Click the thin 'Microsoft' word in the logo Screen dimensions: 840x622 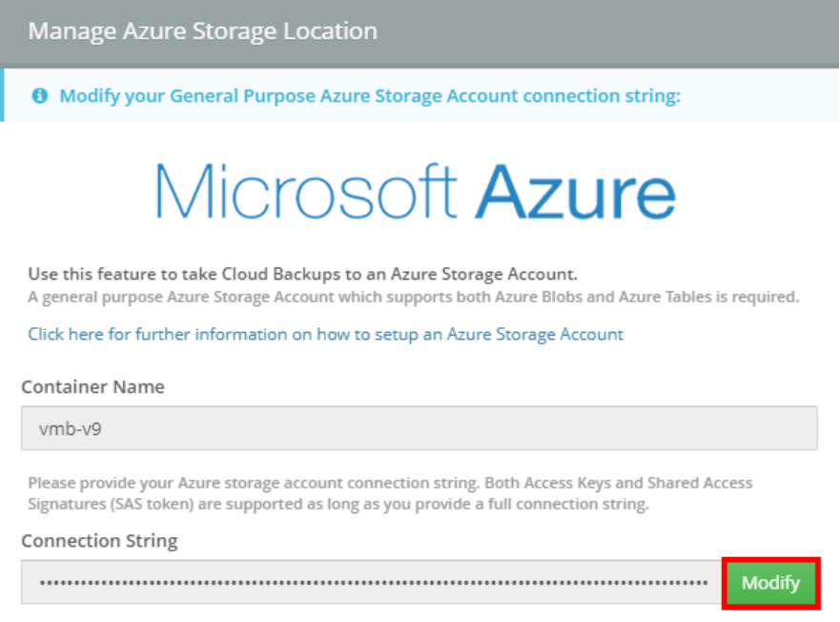pyautogui.click(x=307, y=191)
